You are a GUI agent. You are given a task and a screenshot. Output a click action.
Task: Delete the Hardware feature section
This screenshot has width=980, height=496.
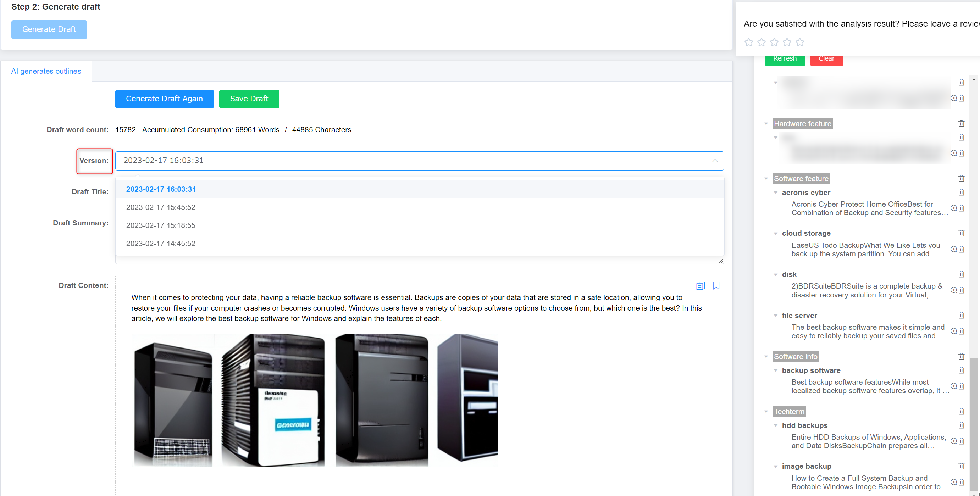(x=961, y=123)
